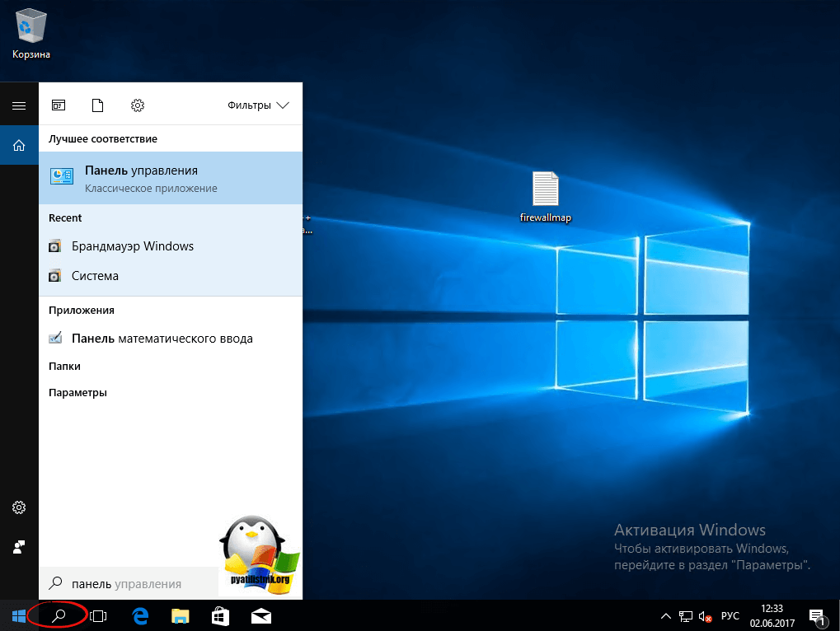Open the Фильтры dropdown
840x631 pixels.
point(258,105)
